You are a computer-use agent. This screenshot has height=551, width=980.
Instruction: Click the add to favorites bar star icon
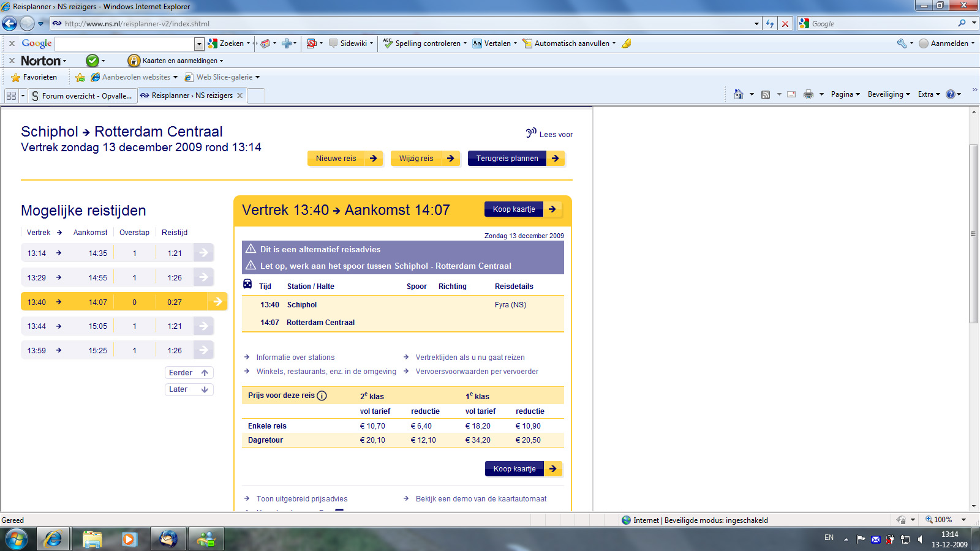click(x=80, y=77)
